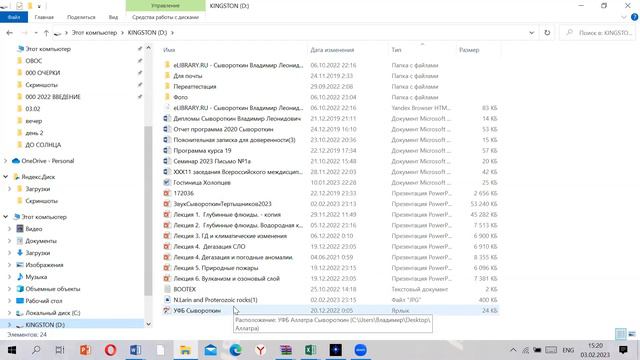Open the notification center icon
The image size is (640, 360).
click(x=623, y=350)
